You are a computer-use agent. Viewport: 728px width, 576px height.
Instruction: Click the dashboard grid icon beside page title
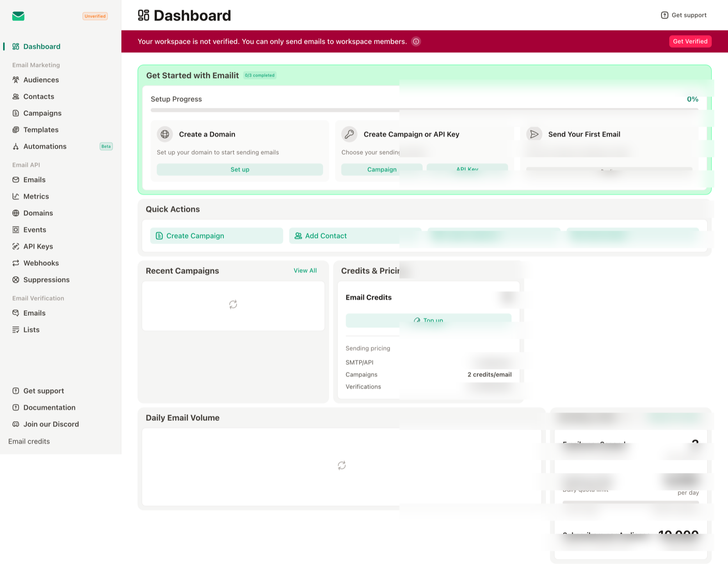pyautogui.click(x=143, y=15)
